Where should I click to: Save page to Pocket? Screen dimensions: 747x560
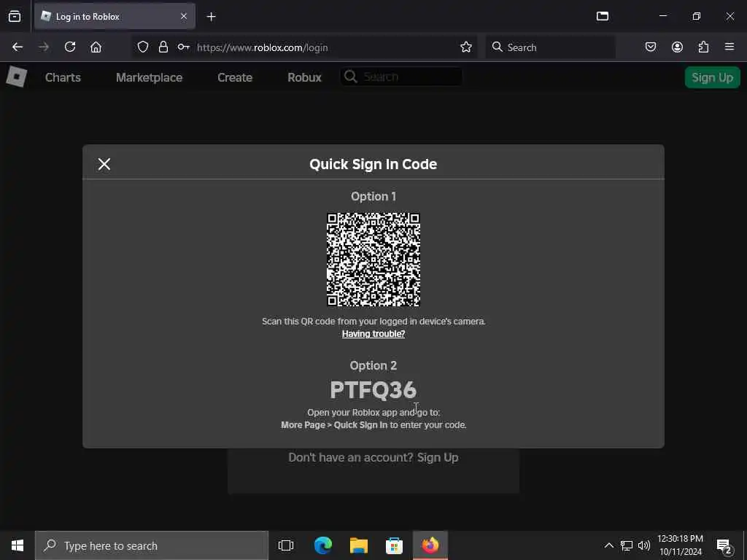coord(651,47)
